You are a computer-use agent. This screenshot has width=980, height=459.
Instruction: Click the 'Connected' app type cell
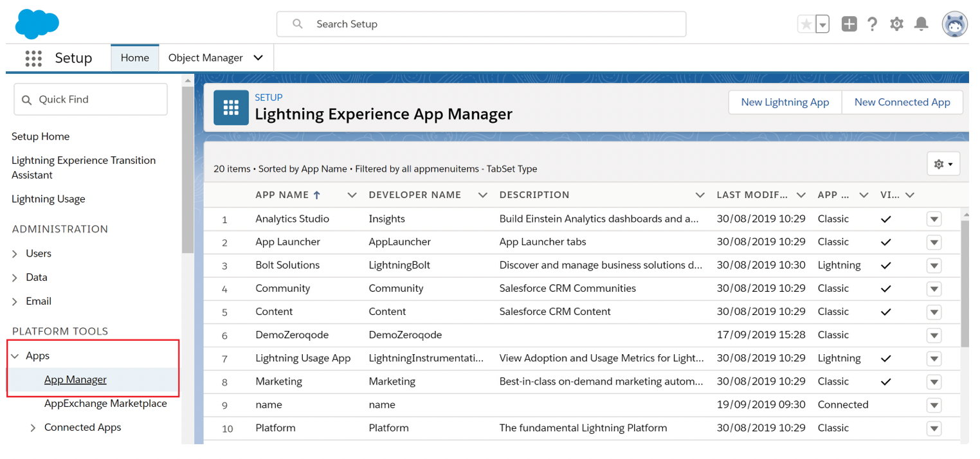[843, 405]
